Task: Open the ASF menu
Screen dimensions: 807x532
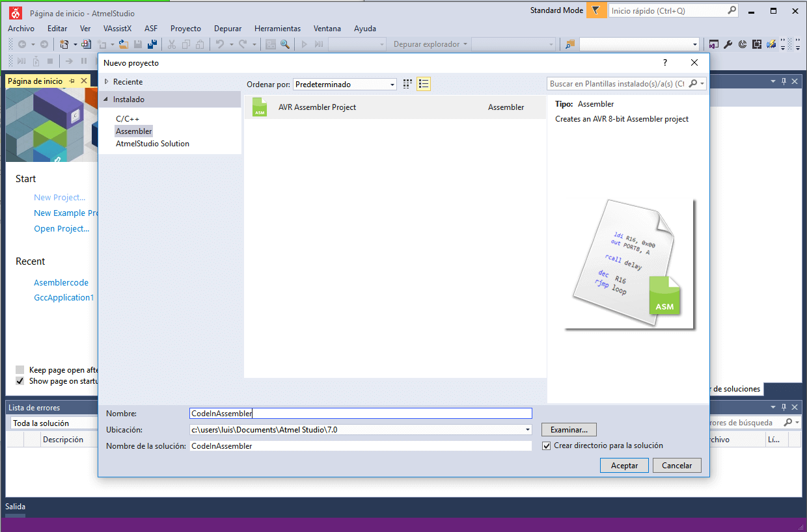Action: [151, 29]
